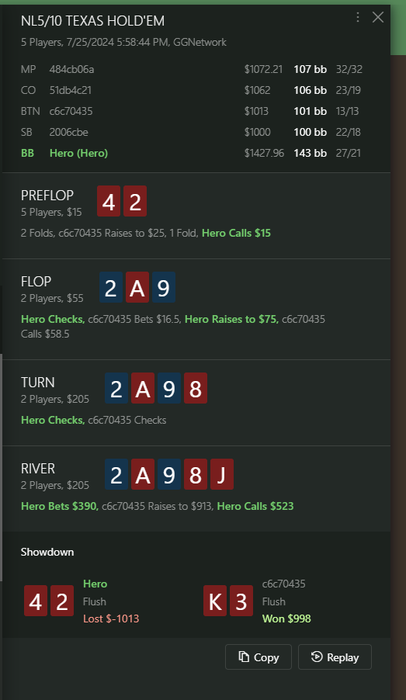Close the hand history panel
Viewport: 406px width, 700px height.
378,17
